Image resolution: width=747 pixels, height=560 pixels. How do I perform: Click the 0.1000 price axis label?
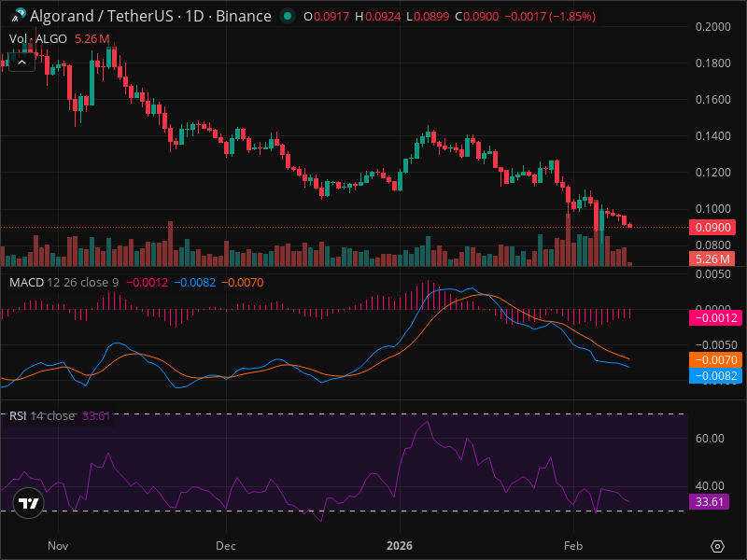712,208
